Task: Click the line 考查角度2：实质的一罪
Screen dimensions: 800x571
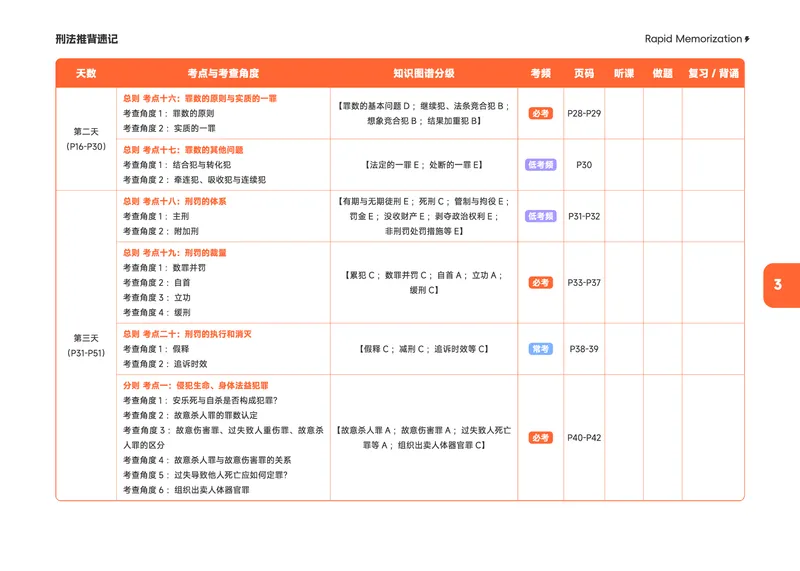Action: [169, 128]
